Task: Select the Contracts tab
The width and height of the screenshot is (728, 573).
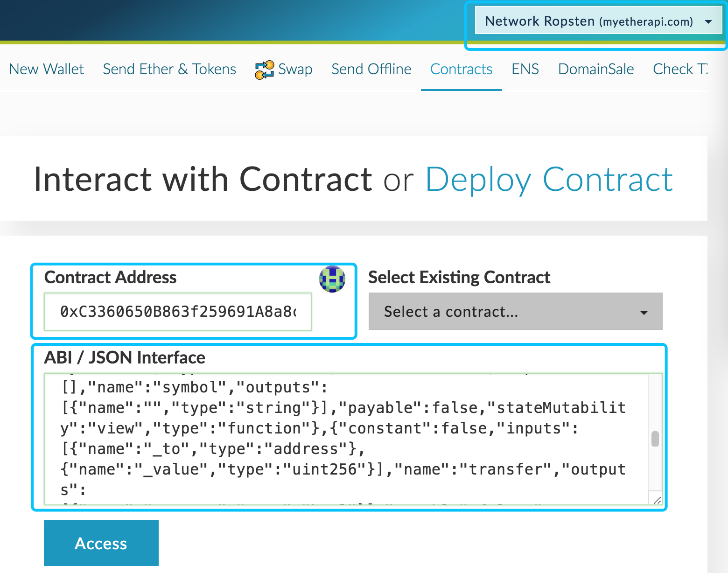Action: pos(461,69)
